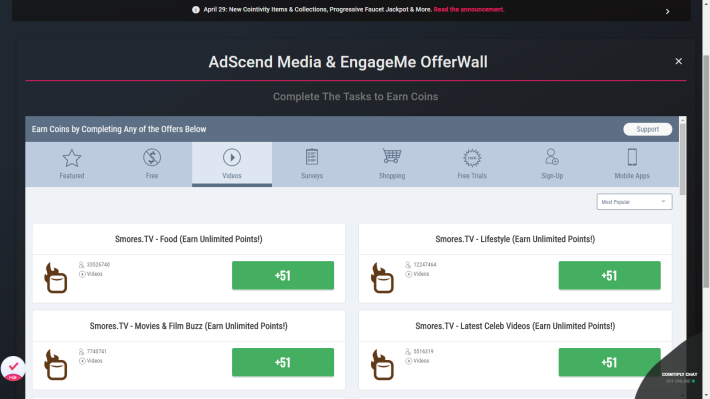Click the Free Trials badge icon
The height and width of the screenshot is (399, 710).
pos(472,158)
